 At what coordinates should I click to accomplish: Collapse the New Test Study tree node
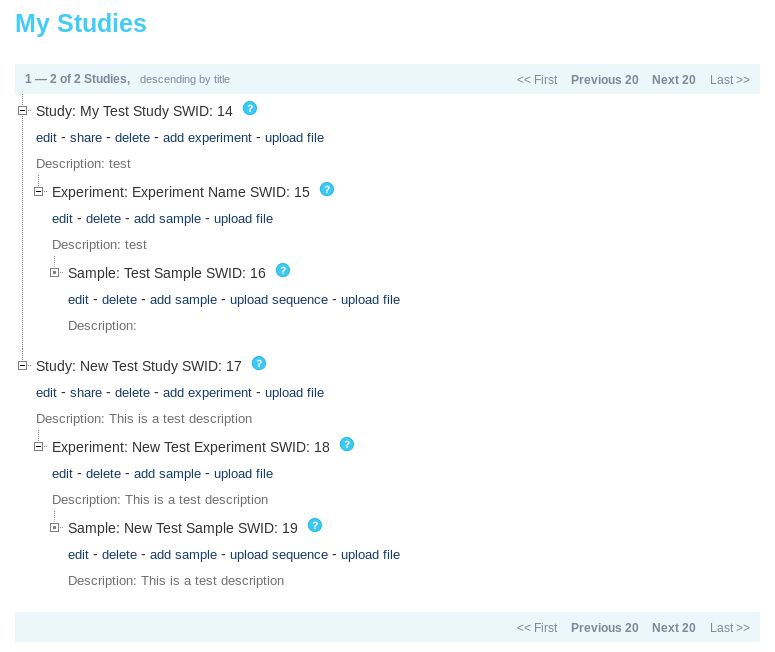(x=22, y=366)
